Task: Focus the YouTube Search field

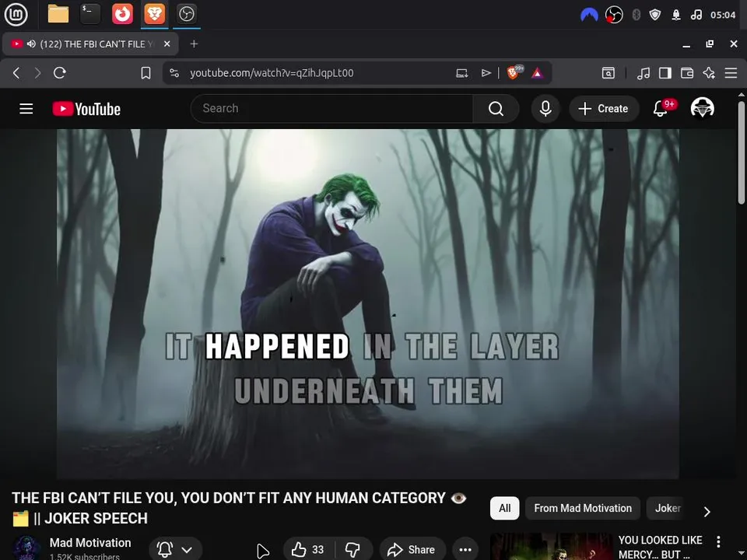Action: click(331, 109)
